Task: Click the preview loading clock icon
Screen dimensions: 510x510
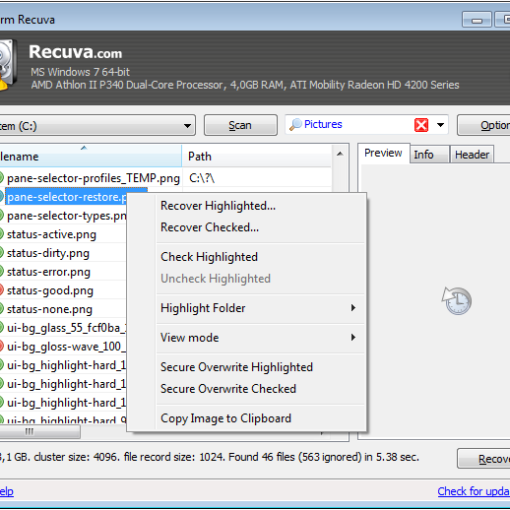Action: click(x=456, y=301)
